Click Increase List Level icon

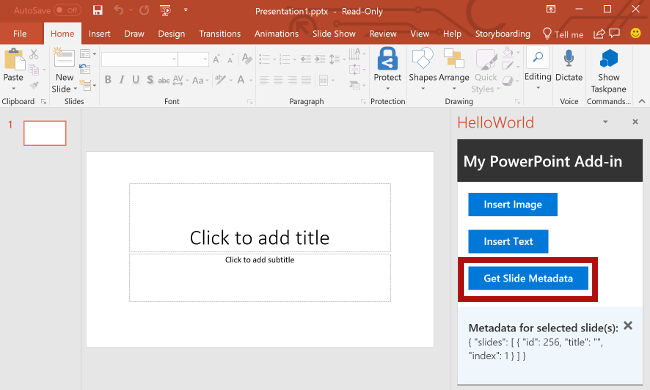(x=320, y=59)
